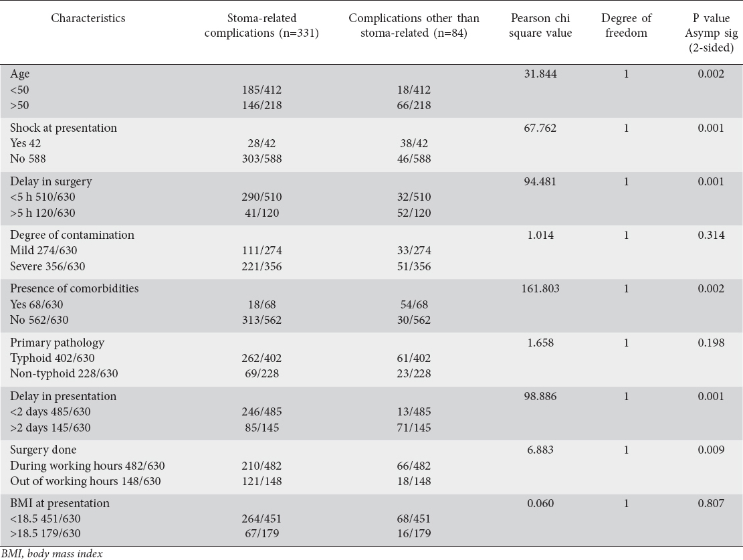Click the chi square value 31.844
Image resolution: width=743 pixels, height=560 pixels.
click(x=541, y=74)
